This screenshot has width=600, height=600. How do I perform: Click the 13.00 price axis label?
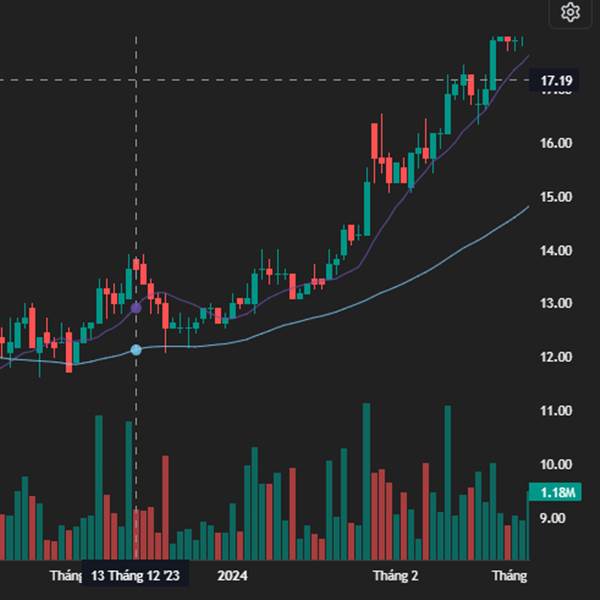[x=556, y=303]
